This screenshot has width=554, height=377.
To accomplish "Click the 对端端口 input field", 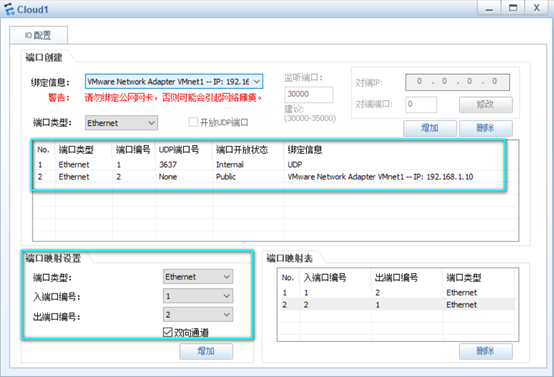I will (x=420, y=105).
